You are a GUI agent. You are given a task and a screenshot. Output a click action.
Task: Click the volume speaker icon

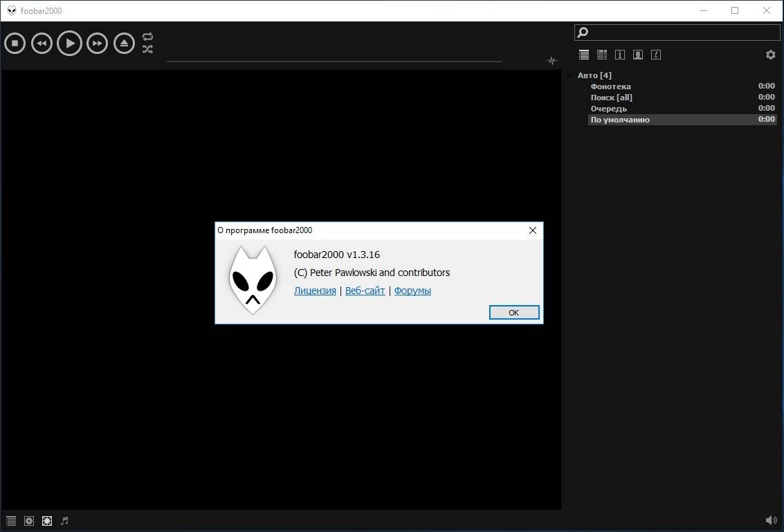point(771,521)
